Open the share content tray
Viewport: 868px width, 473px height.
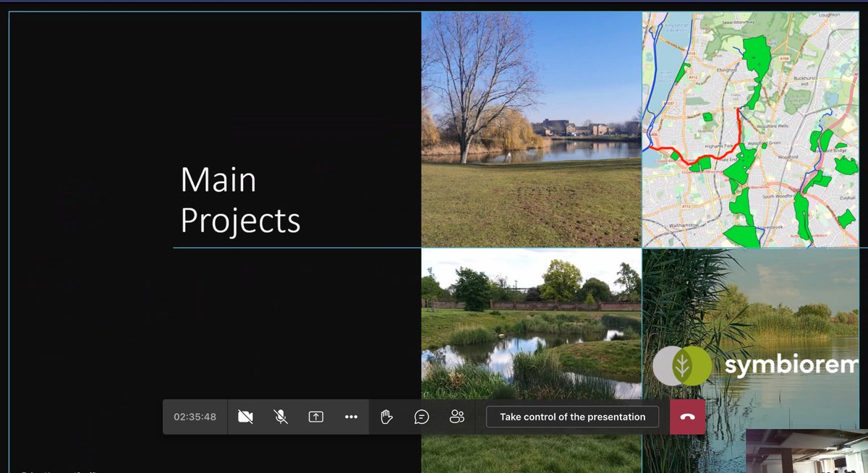pos(315,417)
